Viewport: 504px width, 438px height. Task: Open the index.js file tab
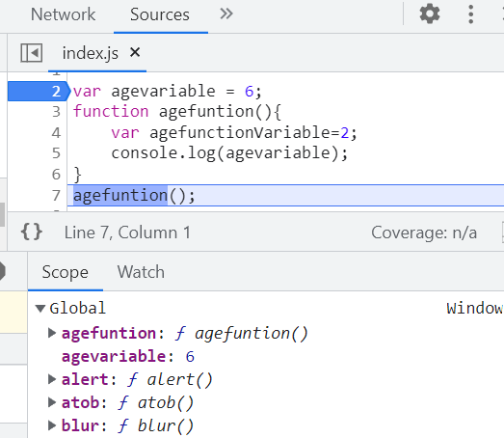click(x=90, y=53)
